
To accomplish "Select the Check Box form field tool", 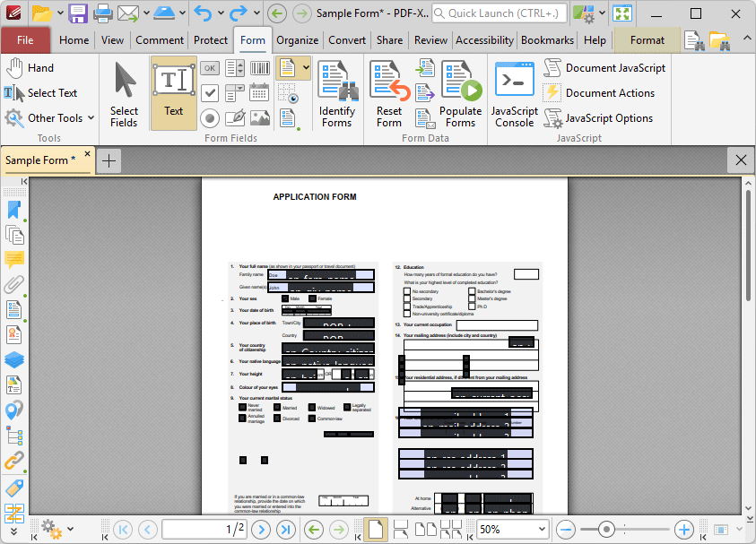I will click(209, 92).
